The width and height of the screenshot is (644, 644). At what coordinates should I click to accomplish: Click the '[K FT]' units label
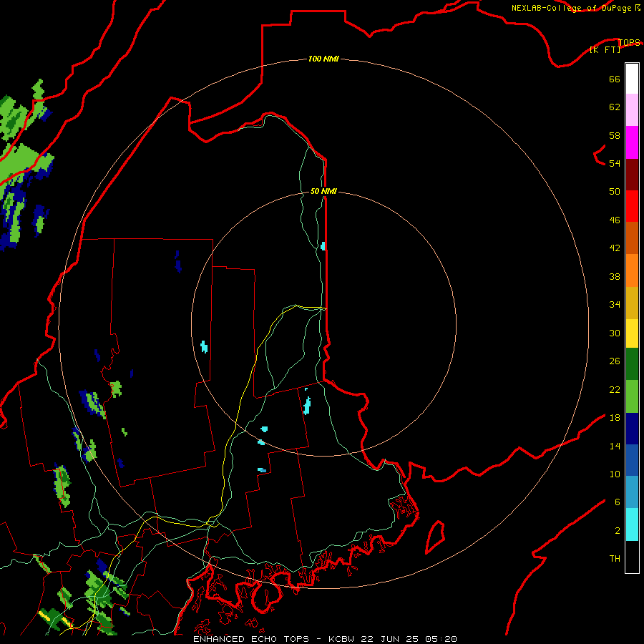click(605, 49)
